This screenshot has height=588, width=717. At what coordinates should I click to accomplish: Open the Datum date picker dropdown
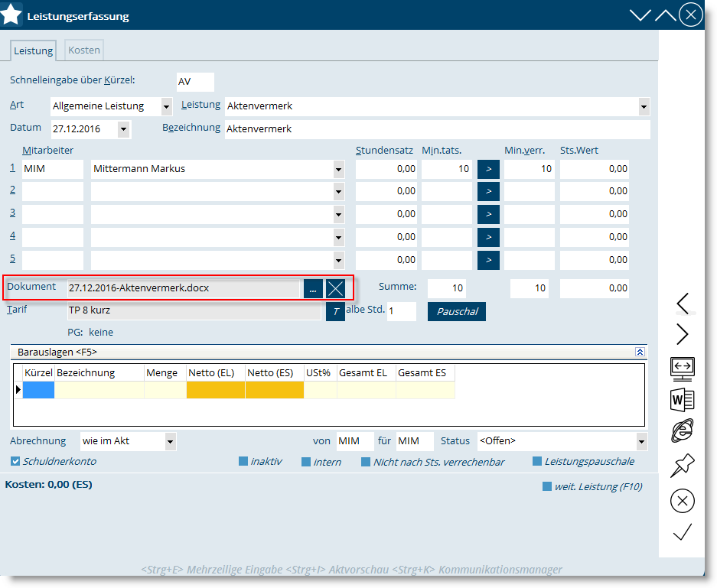[123, 129]
